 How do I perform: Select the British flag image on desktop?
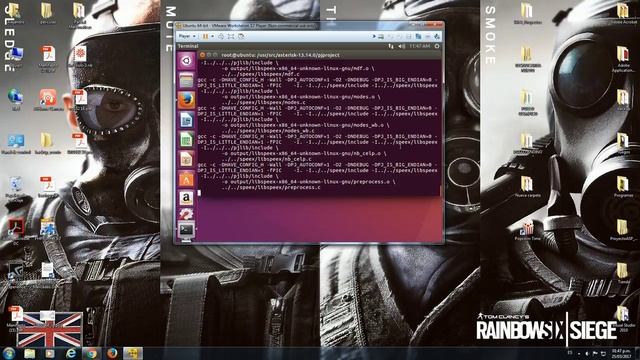click(x=49, y=330)
